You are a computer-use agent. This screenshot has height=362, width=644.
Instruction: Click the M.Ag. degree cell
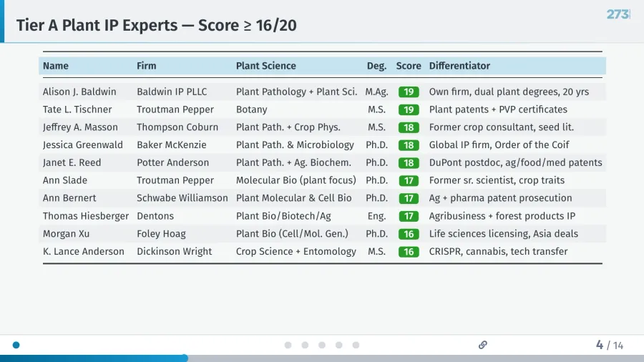tap(376, 92)
